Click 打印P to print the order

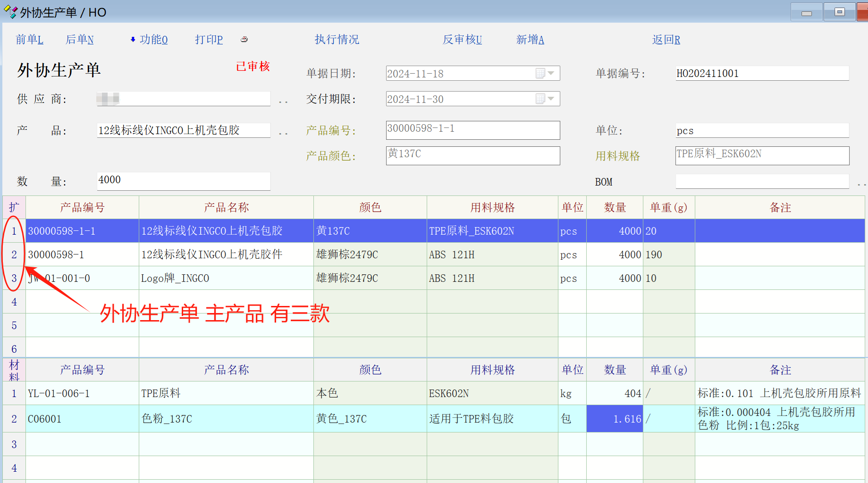pyautogui.click(x=209, y=40)
